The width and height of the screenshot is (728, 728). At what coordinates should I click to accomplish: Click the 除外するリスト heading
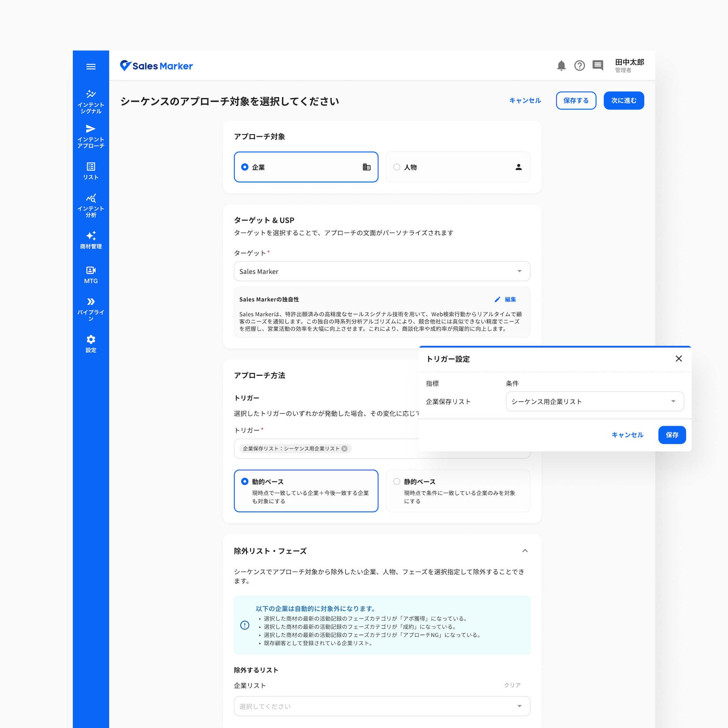click(256, 670)
